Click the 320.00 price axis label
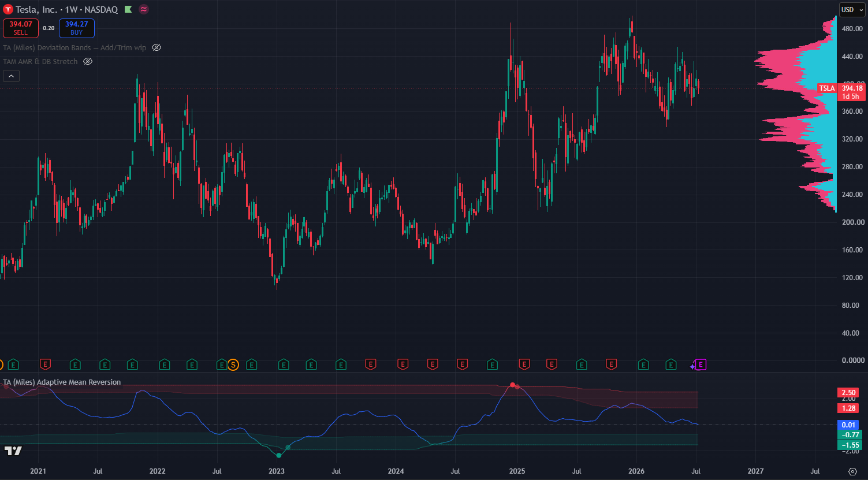The image size is (868, 480). [852, 139]
